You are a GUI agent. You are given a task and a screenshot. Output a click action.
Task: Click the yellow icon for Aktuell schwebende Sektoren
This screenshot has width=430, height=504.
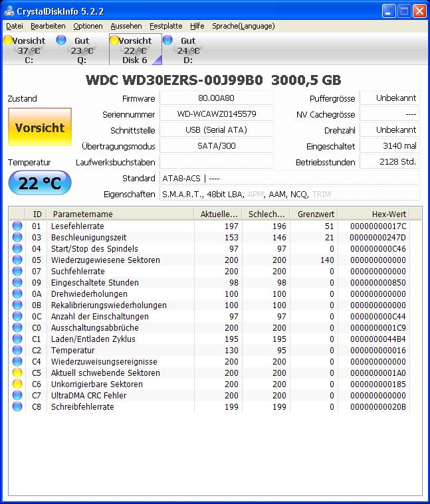click(17, 373)
